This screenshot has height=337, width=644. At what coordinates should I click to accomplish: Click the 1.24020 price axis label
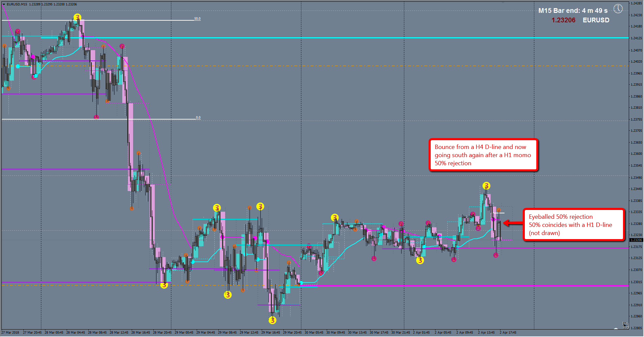[636, 62]
